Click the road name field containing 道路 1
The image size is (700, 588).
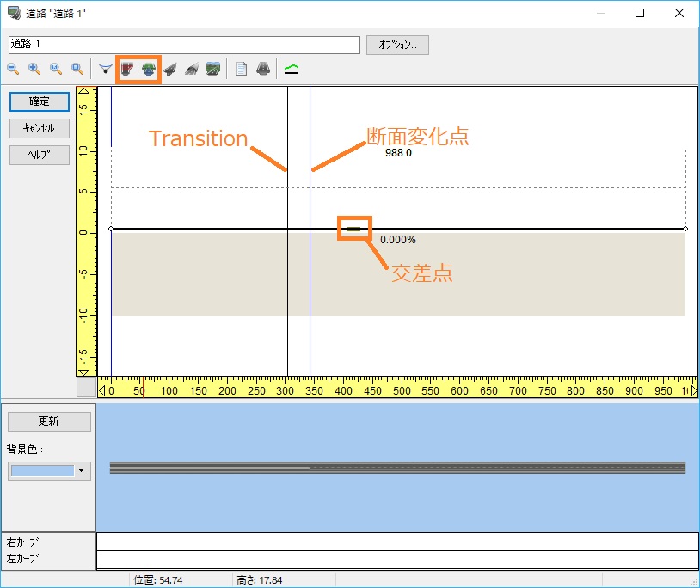[184, 45]
